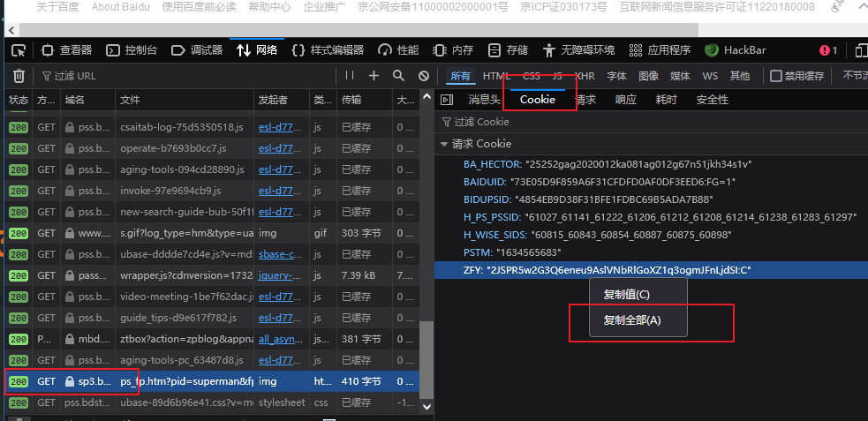Viewport: 868px width, 421px height.
Task: Toggle responsive design mode icon
Action: click(861, 50)
